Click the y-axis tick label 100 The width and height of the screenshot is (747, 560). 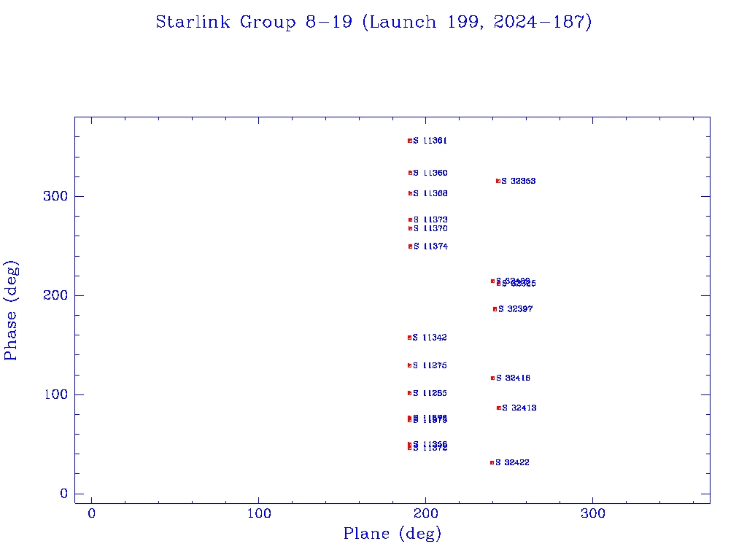click(x=56, y=394)
